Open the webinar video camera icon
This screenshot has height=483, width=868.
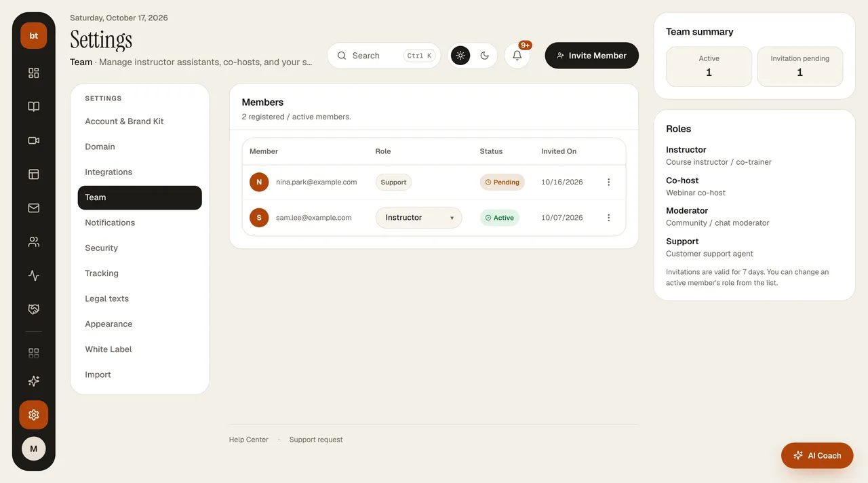point(34,140)
